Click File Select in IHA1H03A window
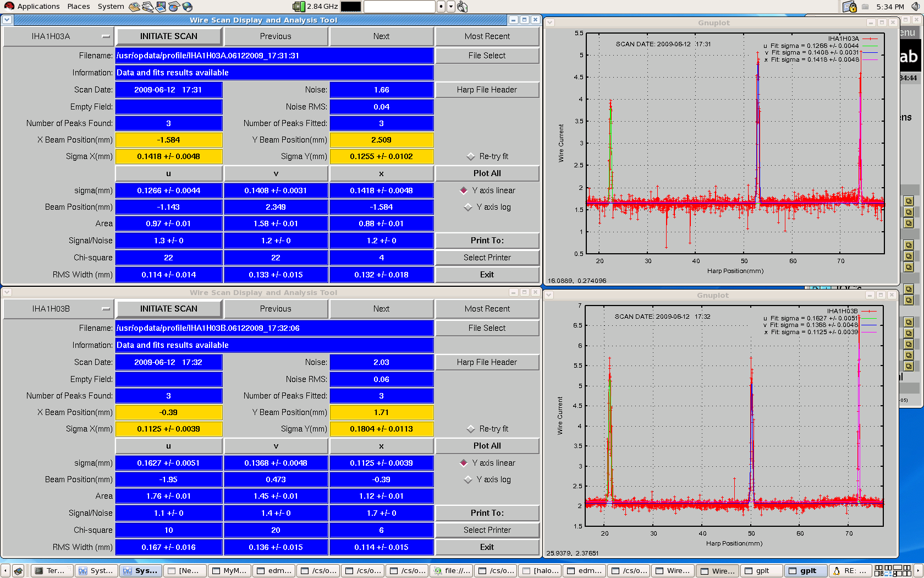This screenshot has width=924, height=578. coord(487,56)
